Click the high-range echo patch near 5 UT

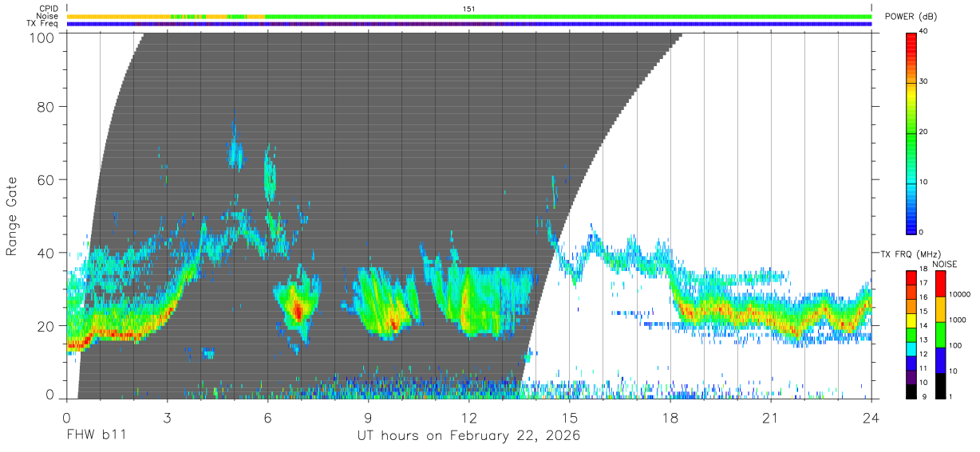(235, 151)
